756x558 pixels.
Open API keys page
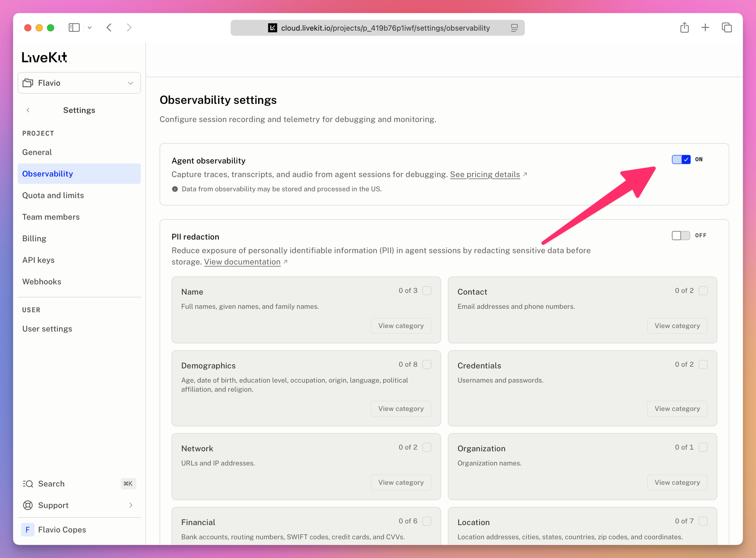pyautogui.click(x=79, y=260)
